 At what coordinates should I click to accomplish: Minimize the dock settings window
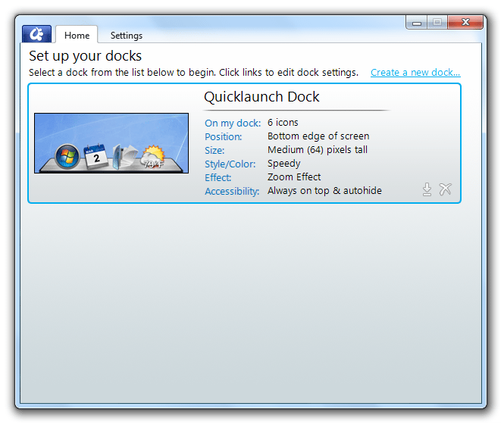(x=417, y=23)
